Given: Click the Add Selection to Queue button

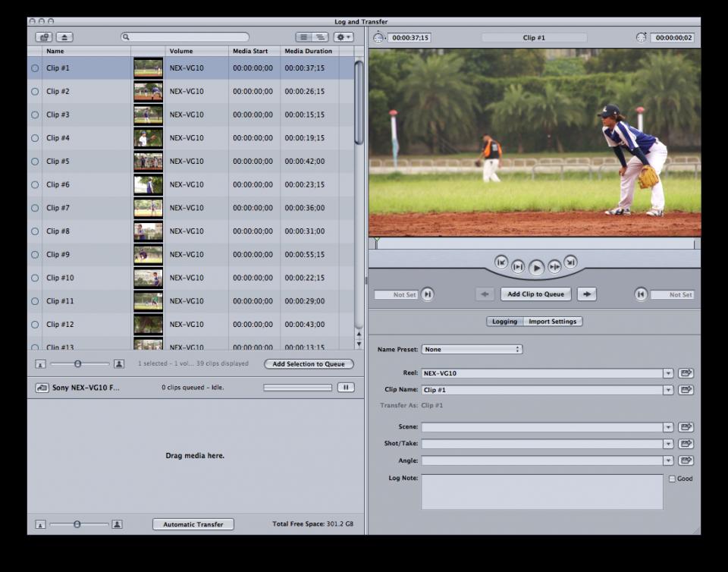Looking at the screenshot, I should pos(309,364).
